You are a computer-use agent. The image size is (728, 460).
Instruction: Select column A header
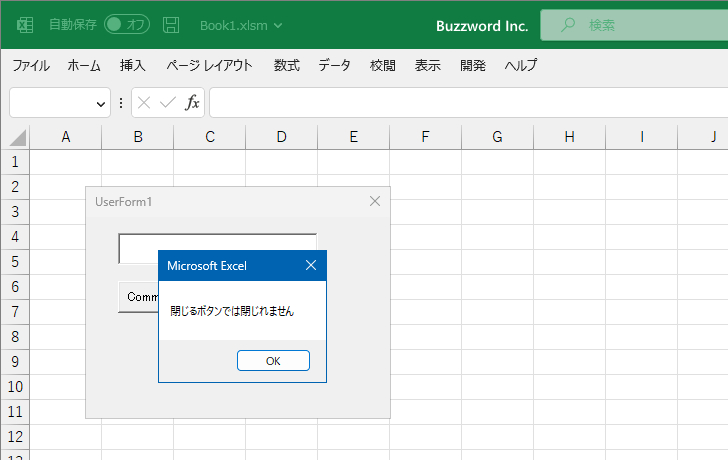(x=65, y=137)
